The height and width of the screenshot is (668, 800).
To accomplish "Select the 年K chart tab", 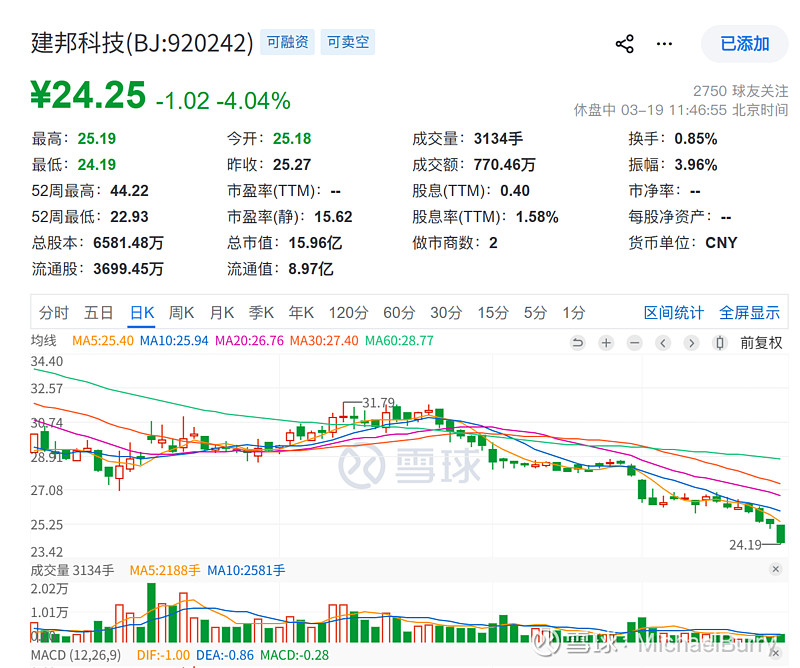I will pyautogui.click(x=301, y=312).
